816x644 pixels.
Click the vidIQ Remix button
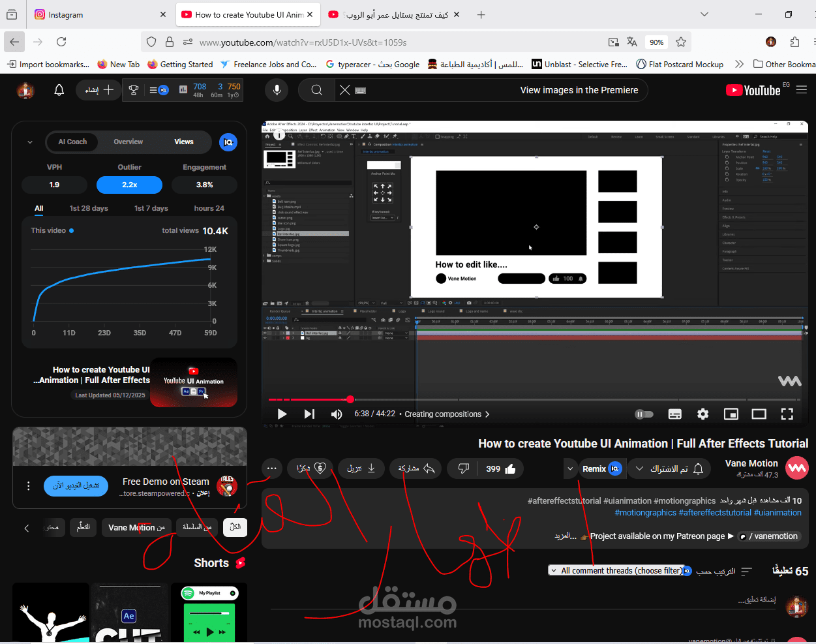[601, 468]
